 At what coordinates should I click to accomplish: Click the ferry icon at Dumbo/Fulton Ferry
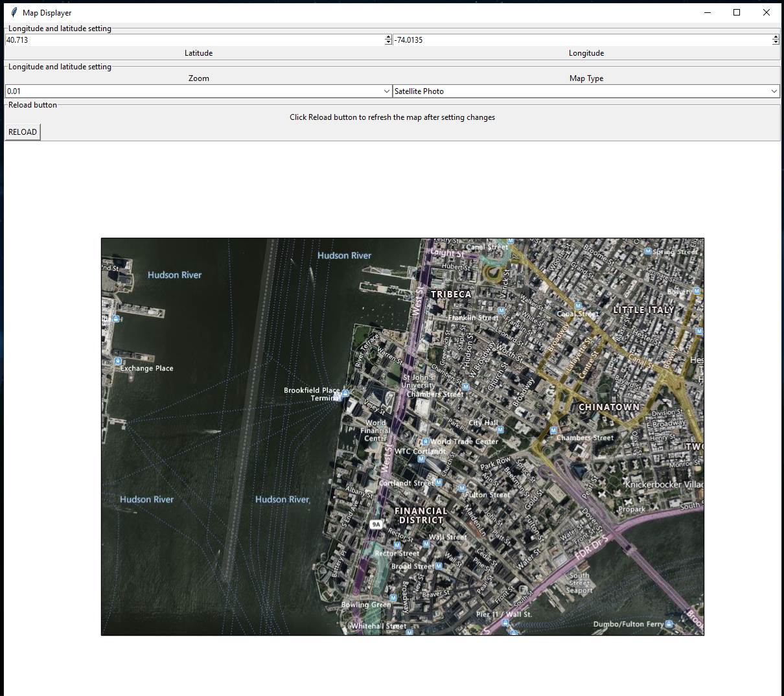click(667, 622)
